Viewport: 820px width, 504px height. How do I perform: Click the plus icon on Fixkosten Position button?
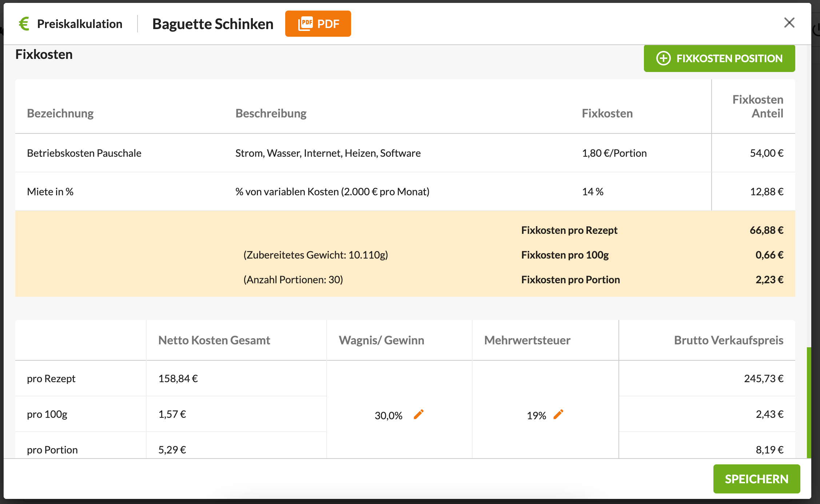tap(663, 58)
